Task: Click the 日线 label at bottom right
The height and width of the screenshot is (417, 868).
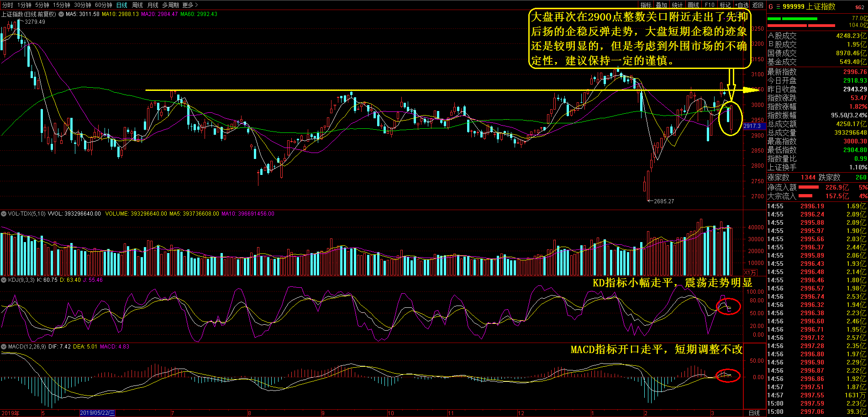Action: pyautogui.click(x=754, y=413)
